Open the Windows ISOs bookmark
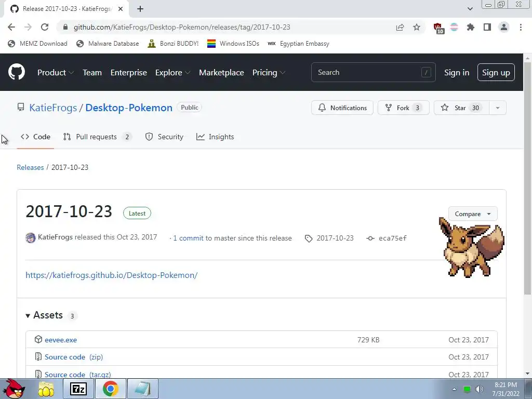 (233, 44)
